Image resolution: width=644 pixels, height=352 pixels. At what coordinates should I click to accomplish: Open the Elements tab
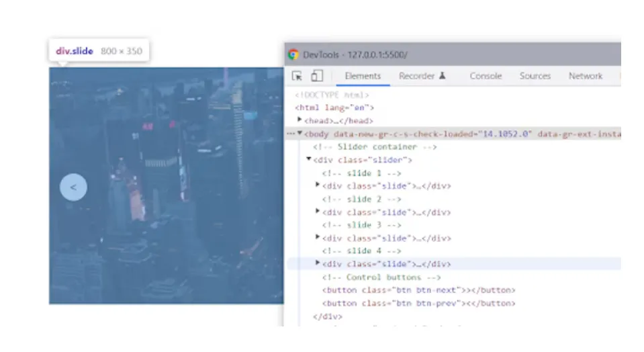[363, 76]
